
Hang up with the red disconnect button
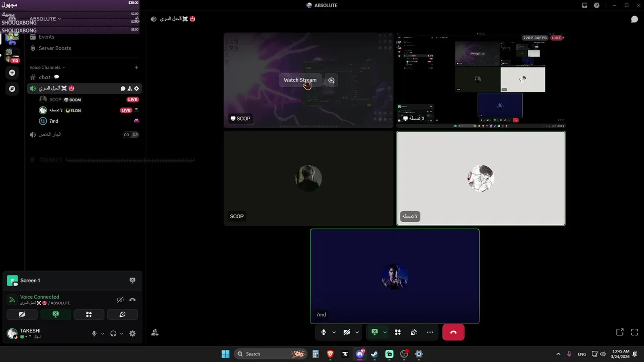pos(453,332)
